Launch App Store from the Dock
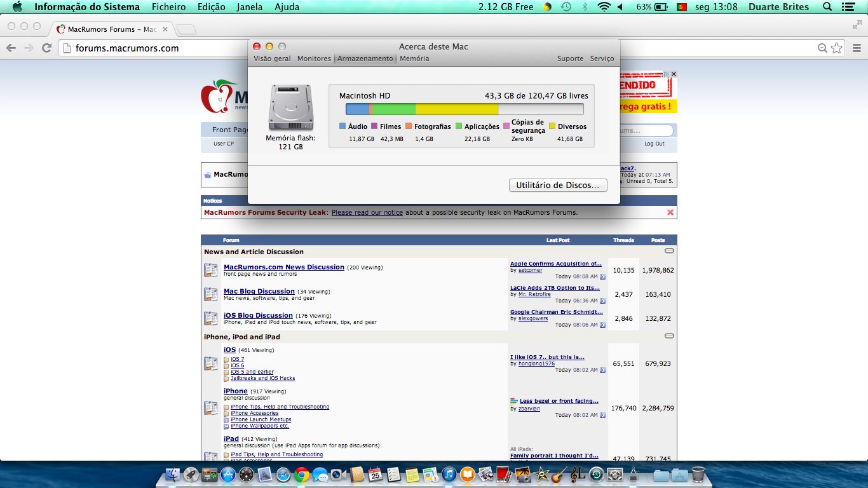Screen dimensions: 868x488 pos(228,475)
